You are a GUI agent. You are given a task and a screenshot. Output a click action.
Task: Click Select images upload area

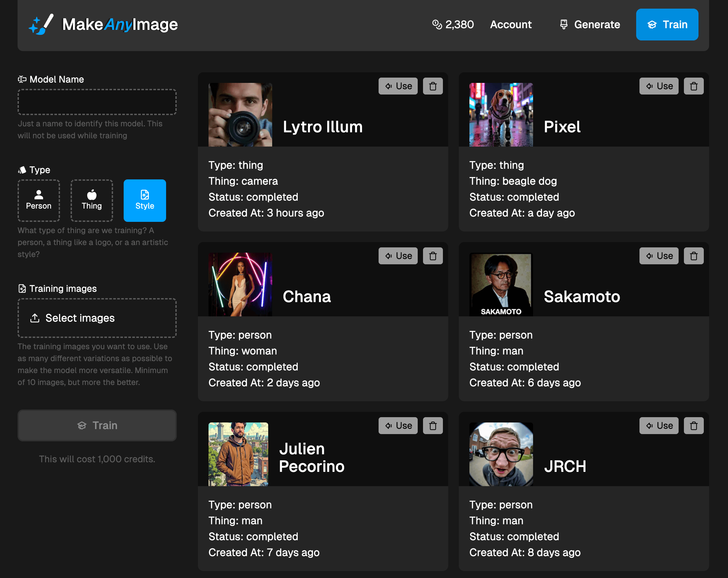[97, 318]
